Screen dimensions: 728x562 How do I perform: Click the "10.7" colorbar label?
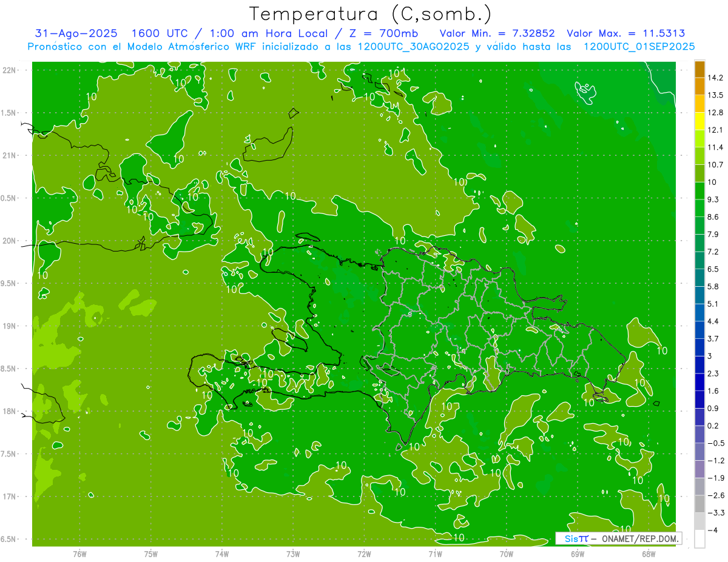715,165
